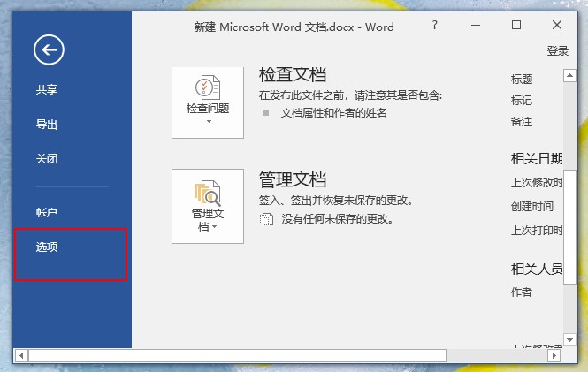Click the unsaved changes document icon

coord(266,219)
